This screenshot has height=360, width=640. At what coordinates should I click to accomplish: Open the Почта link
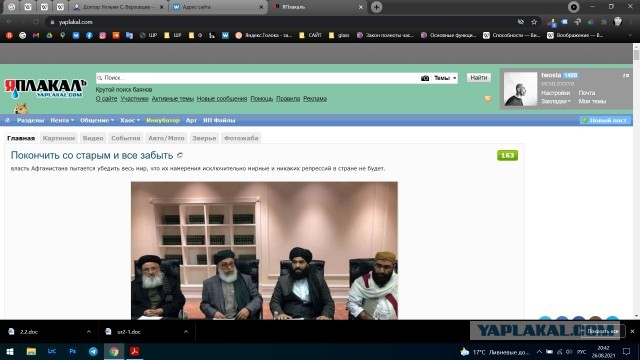587,93
